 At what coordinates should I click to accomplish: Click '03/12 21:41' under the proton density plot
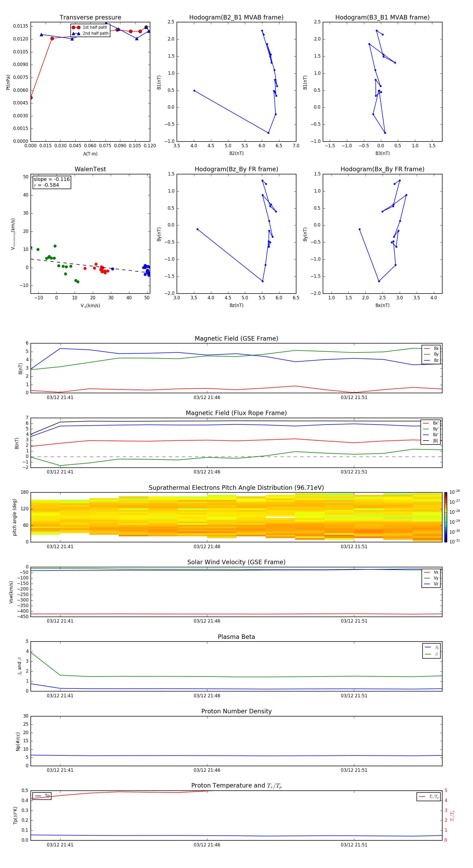click(x=60, y=770)
